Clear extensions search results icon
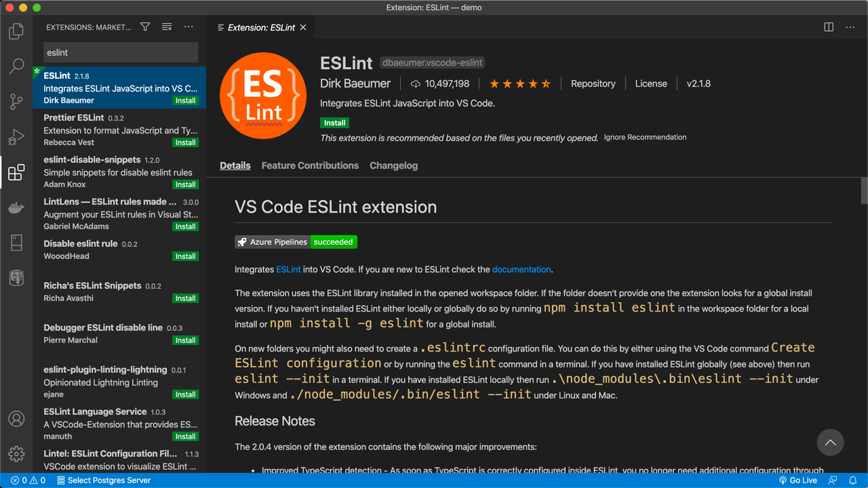868x488 pixels. 167,27
